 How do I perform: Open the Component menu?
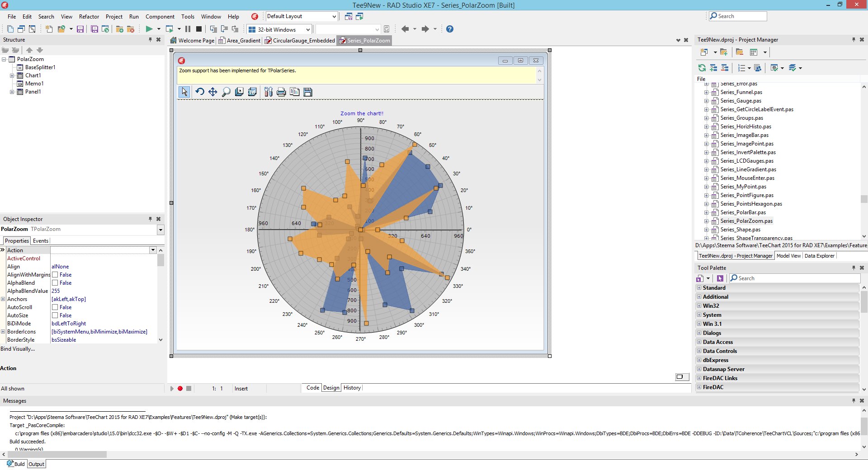[x=160, y=17]
